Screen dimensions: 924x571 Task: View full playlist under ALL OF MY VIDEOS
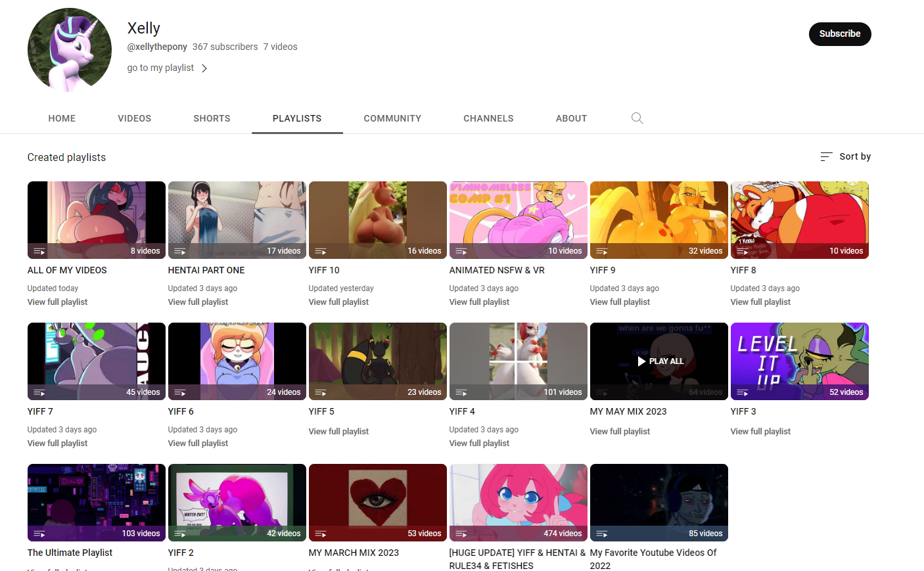tap(57, 302)
